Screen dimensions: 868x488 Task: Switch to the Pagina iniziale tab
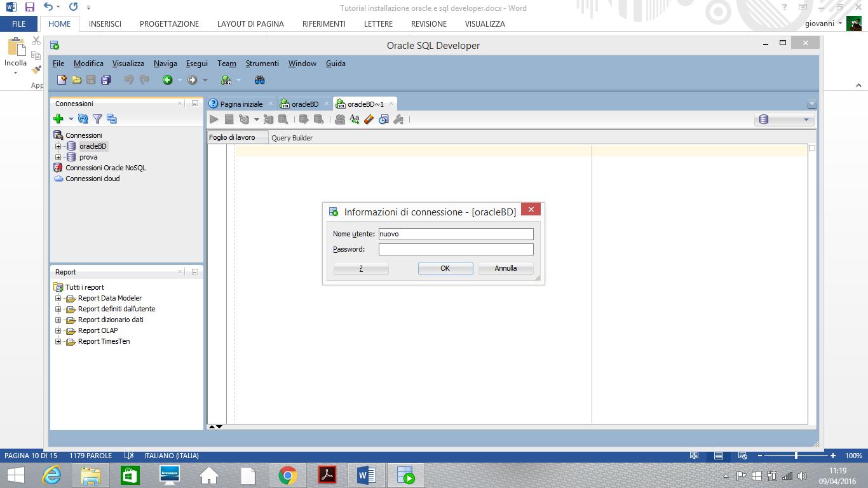pyautogui.click(x=241, y=104)
